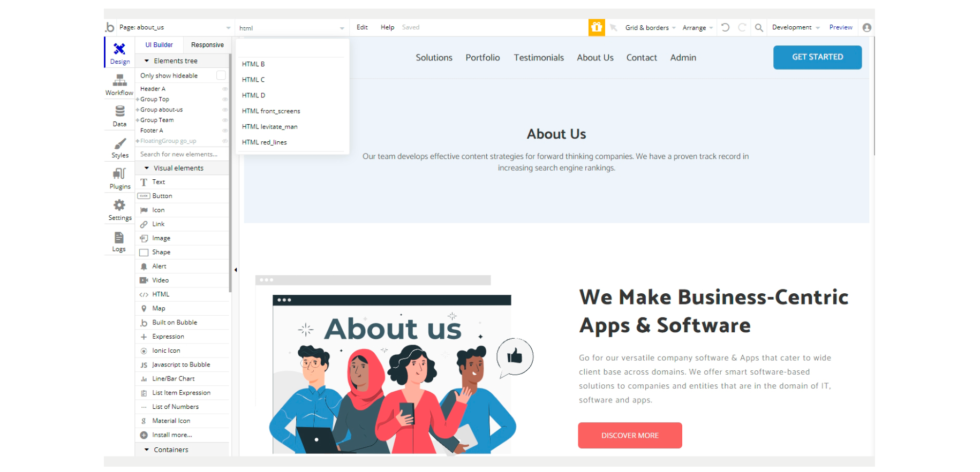980x472 pixels.
Task: Collapse the Visual elements section
Action: 147,168
